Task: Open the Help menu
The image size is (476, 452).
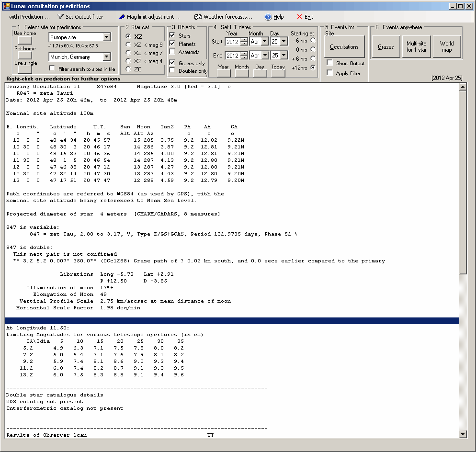Action: pos(274,17)
